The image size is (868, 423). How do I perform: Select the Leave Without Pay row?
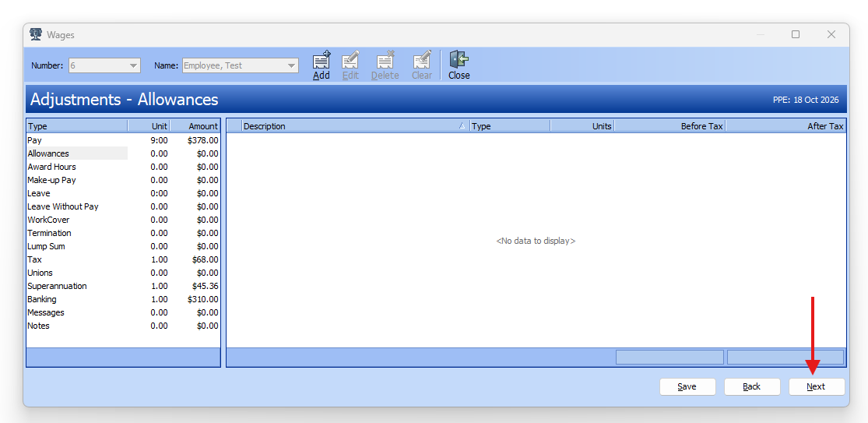pos(123,206)
